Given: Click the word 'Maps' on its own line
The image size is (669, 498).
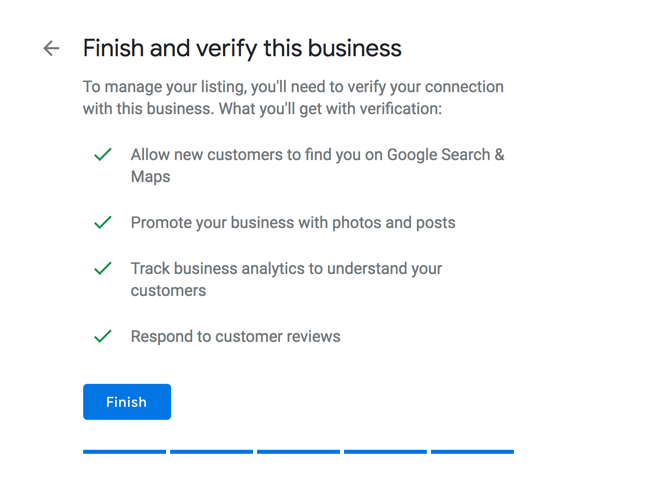Looking at the screenshot, I should point(151,177).
